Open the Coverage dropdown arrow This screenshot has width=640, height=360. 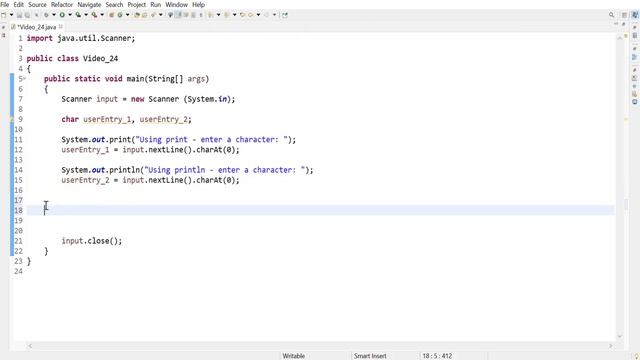click(x=86, y=15)
